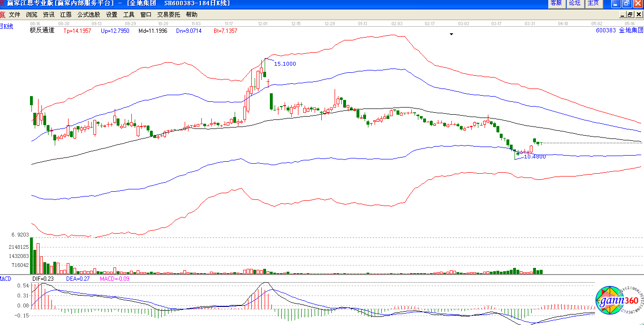Click the 0.54 MACD scale value

pyautogui.click(x=23, y=286)
